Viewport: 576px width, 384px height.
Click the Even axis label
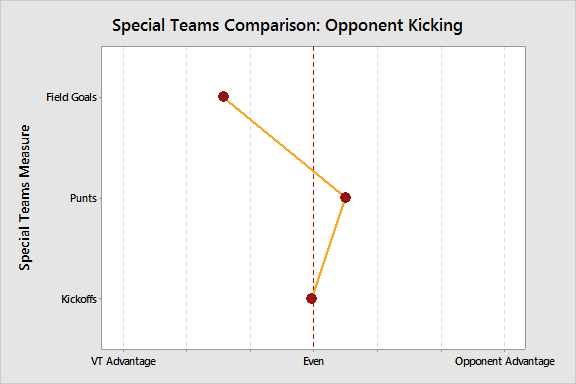tap(313, 361)
